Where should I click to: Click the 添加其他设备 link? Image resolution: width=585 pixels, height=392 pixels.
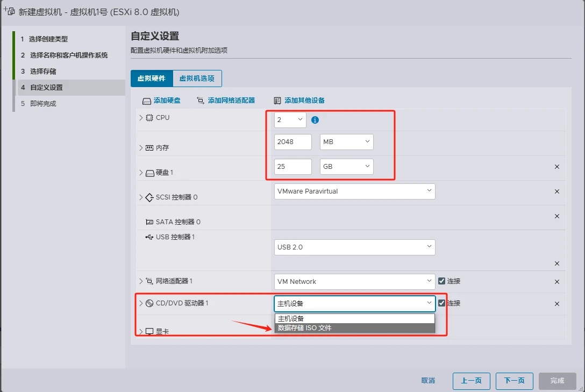(304, 101)
